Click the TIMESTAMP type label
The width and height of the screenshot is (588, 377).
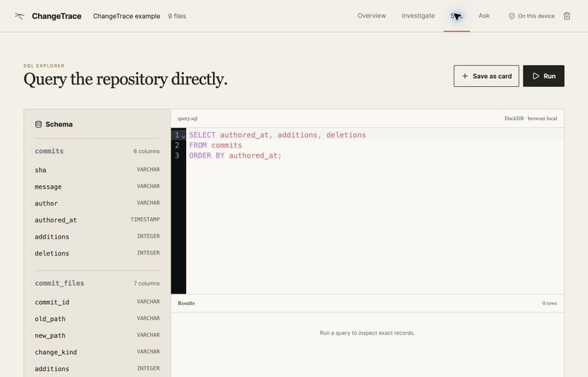tap(145, 219)
